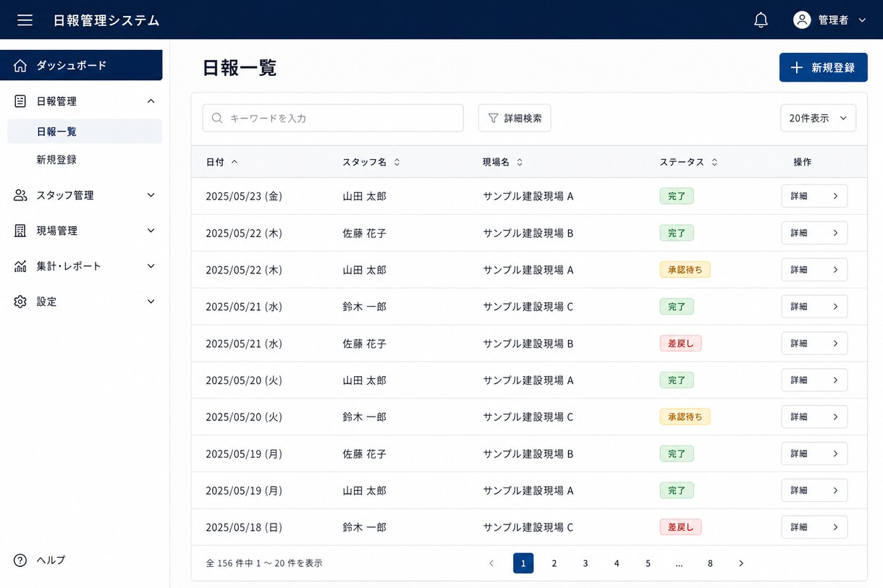Image resolution: width=883 pixels, height=588 pixels.
Task: Click the question mark ヘルプ icon
Action: 20,561
